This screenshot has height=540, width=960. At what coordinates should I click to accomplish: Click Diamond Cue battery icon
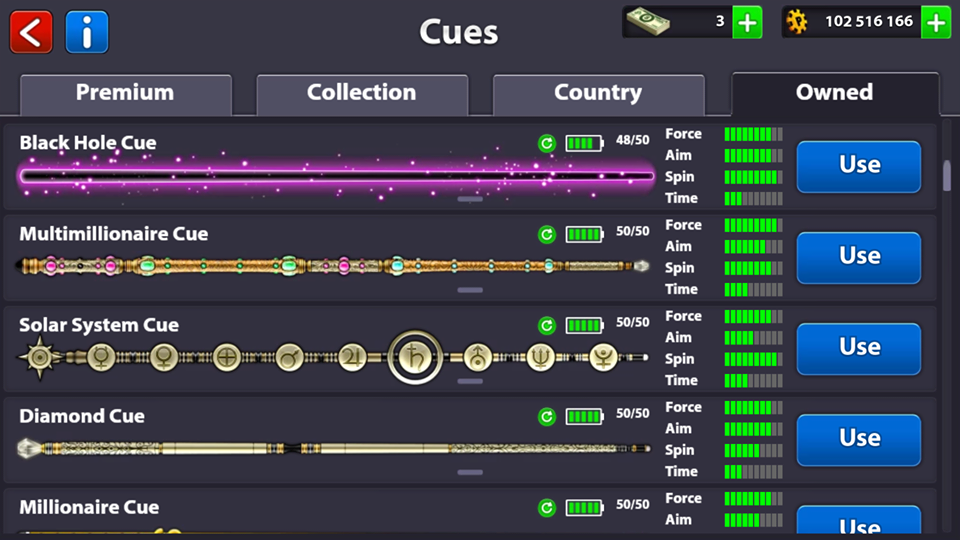[x=584, y=417]
